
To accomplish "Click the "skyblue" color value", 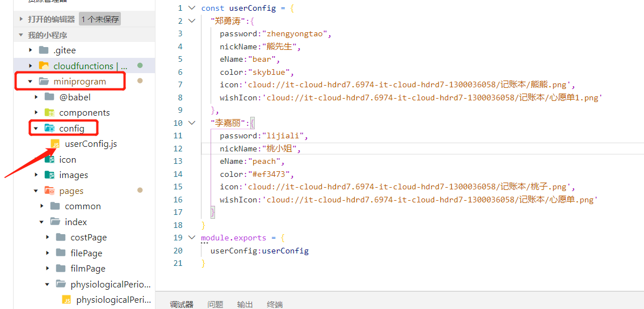I will pyautogui.click(x=268, y=72).
